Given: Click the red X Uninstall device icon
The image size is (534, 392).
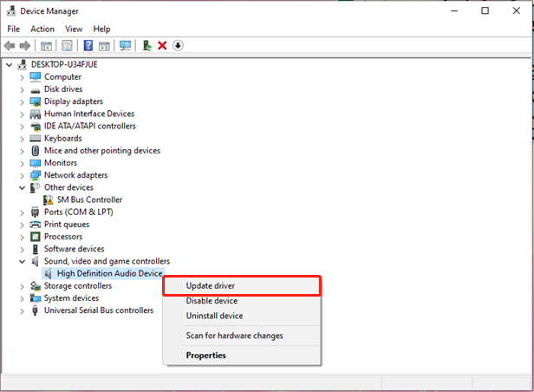Looking at the screenshot, I should [x=162, y=46].
